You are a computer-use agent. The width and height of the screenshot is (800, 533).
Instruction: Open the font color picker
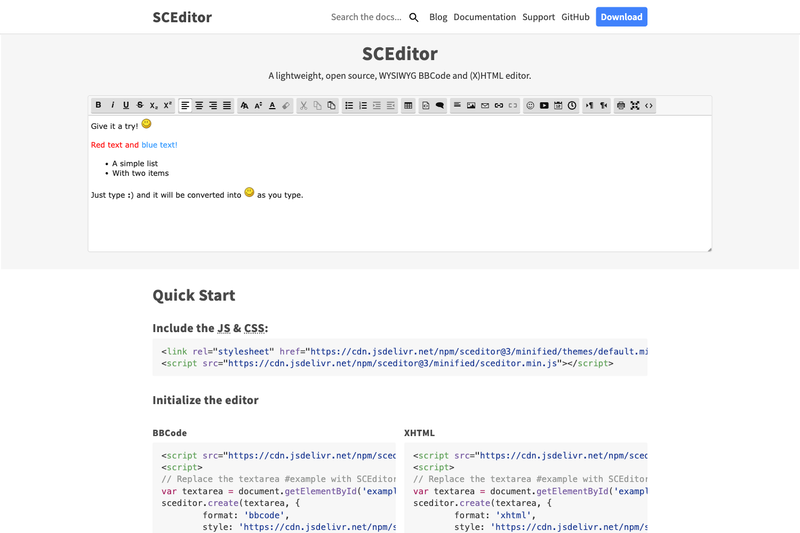[x=272, y=105]
